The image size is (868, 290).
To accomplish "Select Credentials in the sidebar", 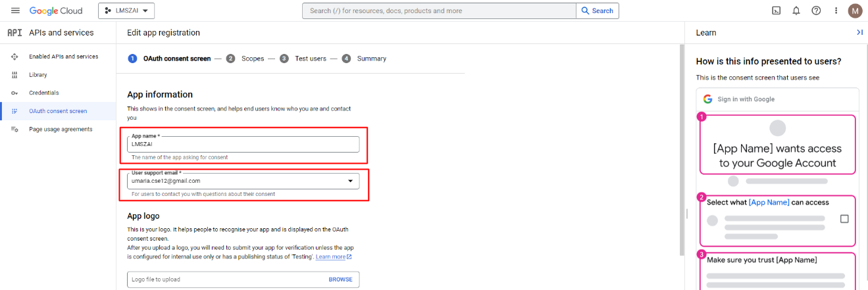I will point(43,93).
